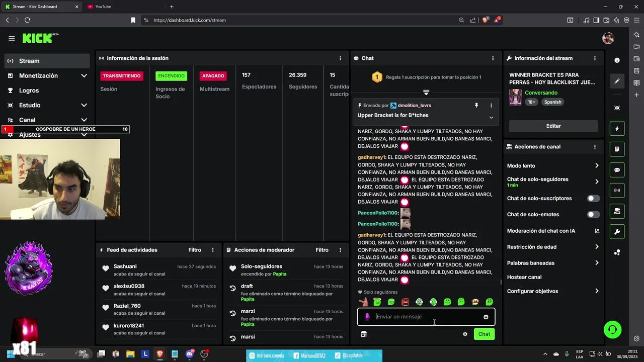
Task: Click Hostear canal
Action: point(524,277)
